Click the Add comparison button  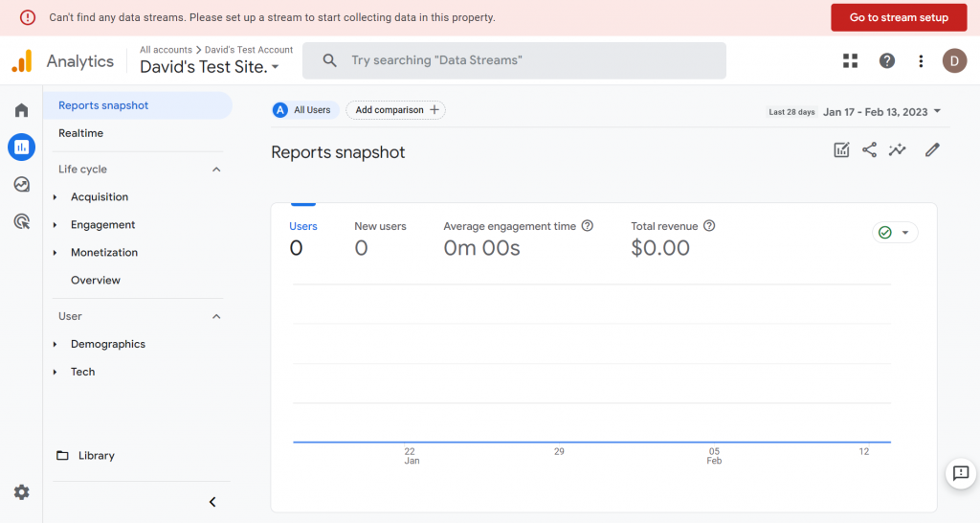pyautogui.click(x=396, y=110)
